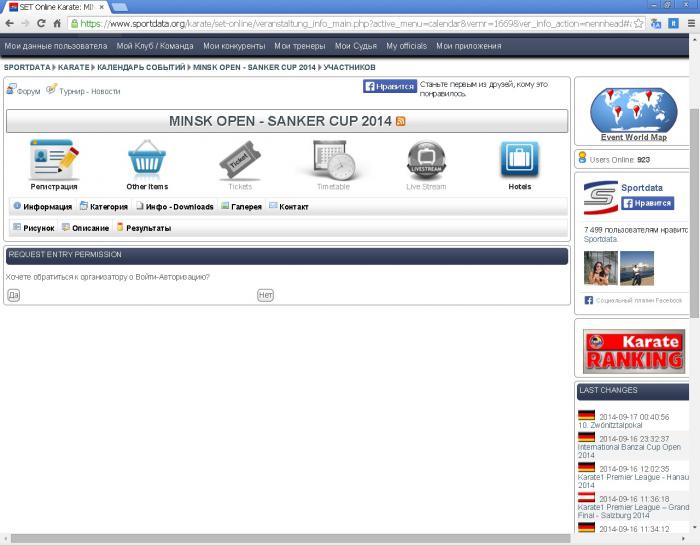Open the Other Items basket icon
Viewport: 700px width, 546px height.
147,159
